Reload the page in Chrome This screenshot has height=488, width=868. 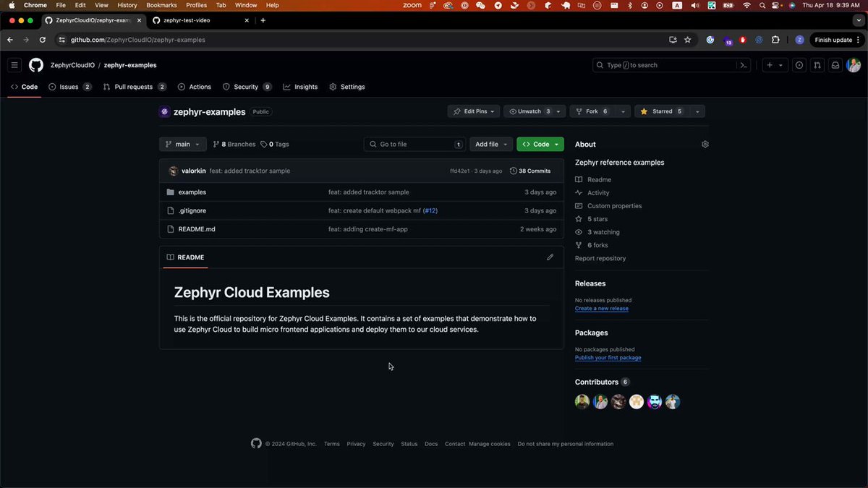click(43, 40)
